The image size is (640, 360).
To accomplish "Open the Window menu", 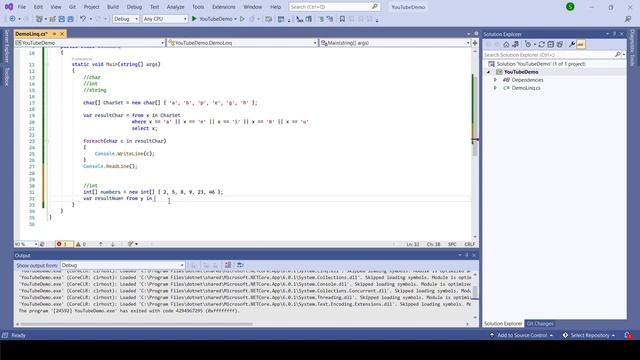I will click(x=253, y=7).
